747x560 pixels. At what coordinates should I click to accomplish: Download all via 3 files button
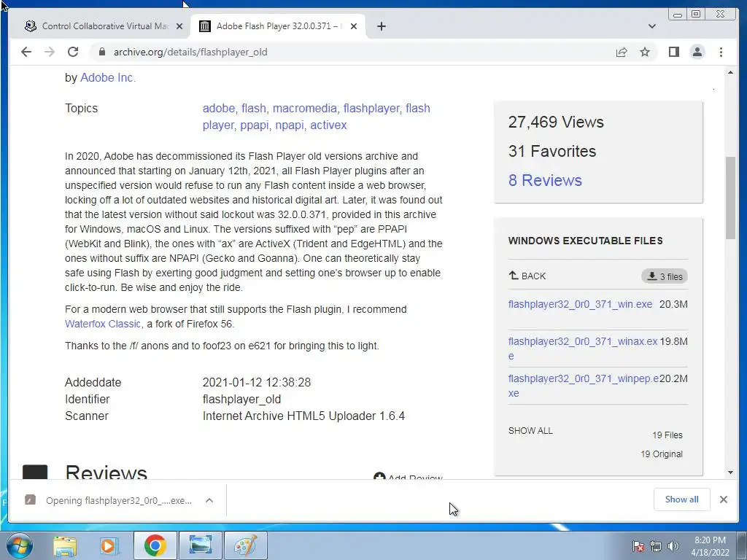[664, 276]
